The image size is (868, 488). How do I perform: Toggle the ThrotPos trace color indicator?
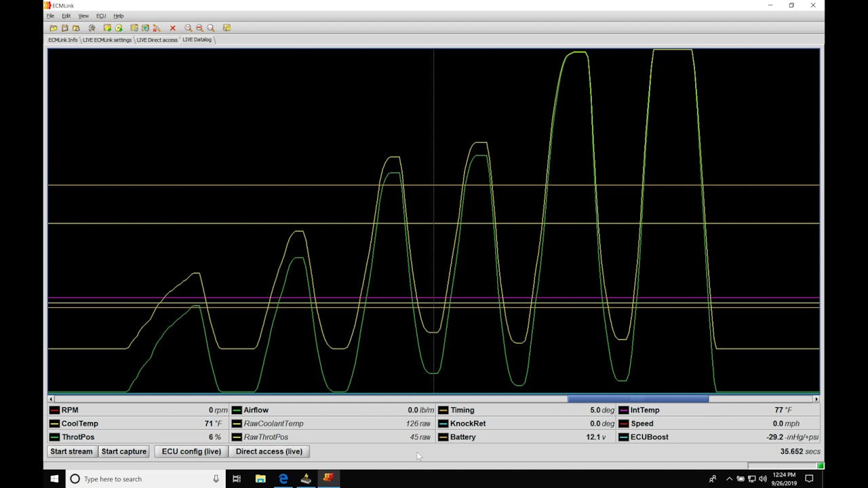[54, 437]
